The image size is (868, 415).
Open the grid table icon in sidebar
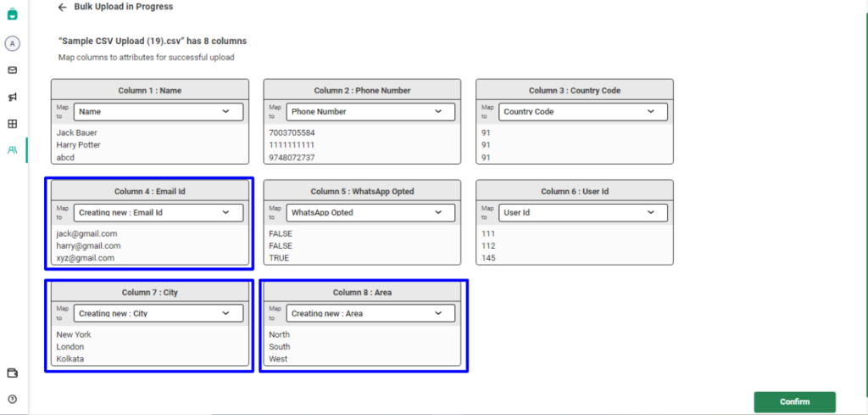click(x=13, y=124)
